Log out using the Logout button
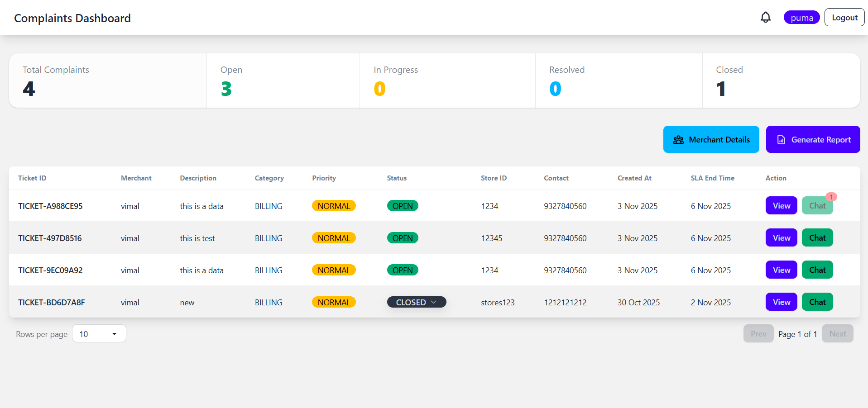This screenshot has height=408, width=868. coord(844,17)
